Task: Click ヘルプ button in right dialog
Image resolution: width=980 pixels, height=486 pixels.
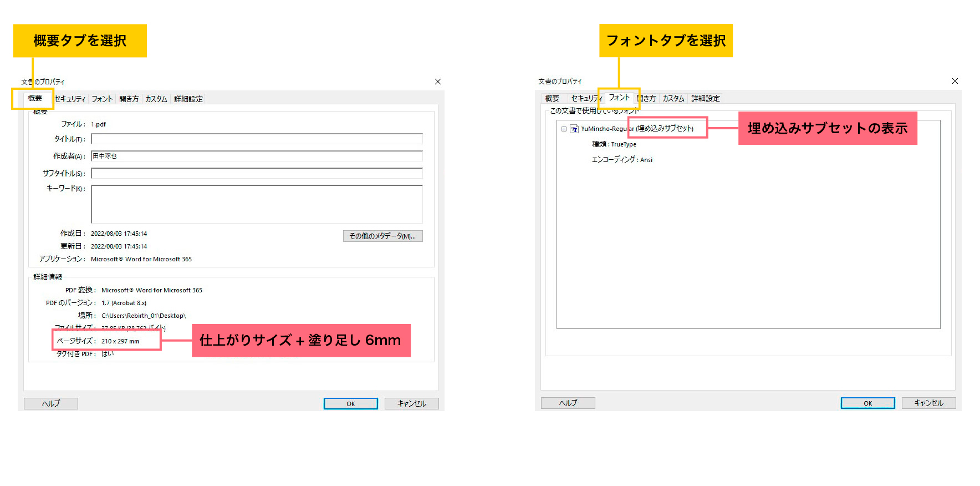Action: [x=568, y=403]
